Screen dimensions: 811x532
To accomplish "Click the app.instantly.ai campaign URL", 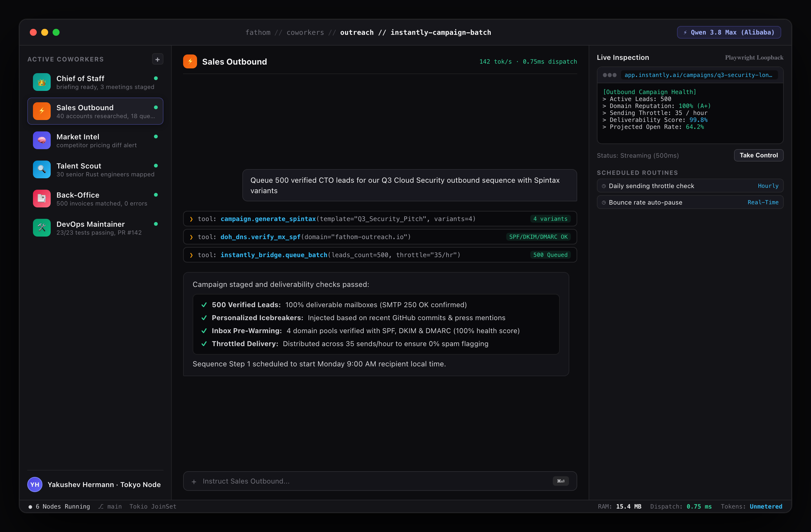I will (x=699, y=75).
